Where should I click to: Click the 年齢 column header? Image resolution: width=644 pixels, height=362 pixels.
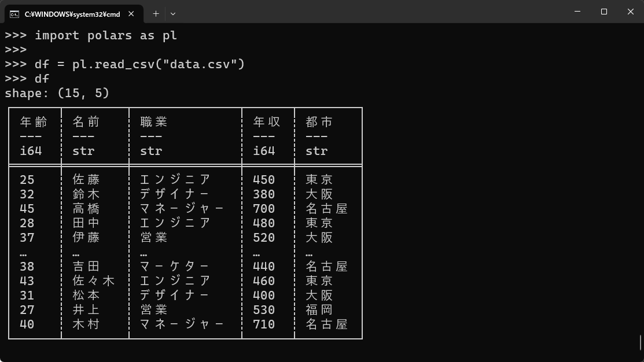[x=34, y=122]
